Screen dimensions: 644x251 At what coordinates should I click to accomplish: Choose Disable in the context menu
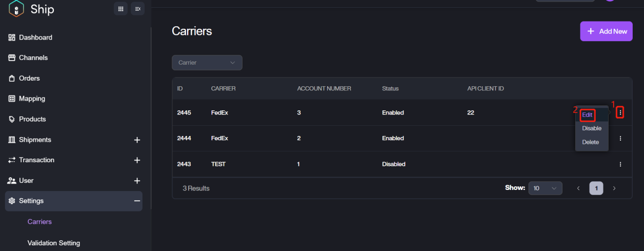(x=592, y=128)
